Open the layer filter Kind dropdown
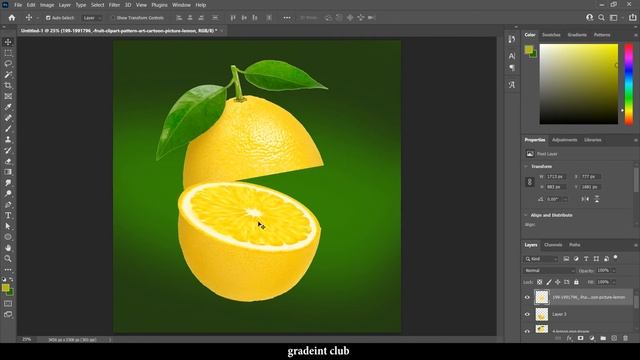Image resolution: width=640 pixels, height=360 pixels. [x=541, y=259]
